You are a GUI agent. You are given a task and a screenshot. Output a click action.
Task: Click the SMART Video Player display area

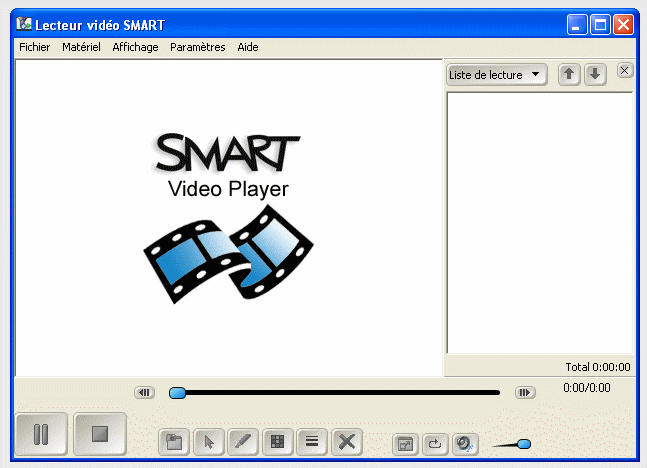click(x=229, y=218)
